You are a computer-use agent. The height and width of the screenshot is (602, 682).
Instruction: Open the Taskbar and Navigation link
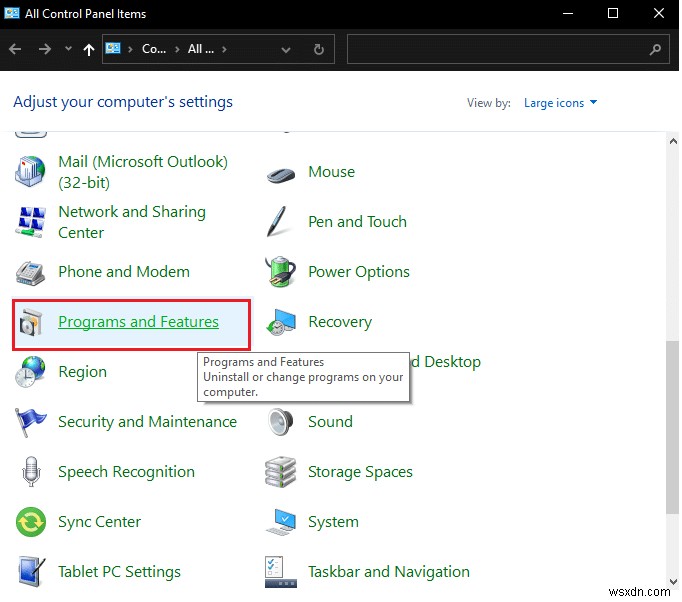click(389, 572)
